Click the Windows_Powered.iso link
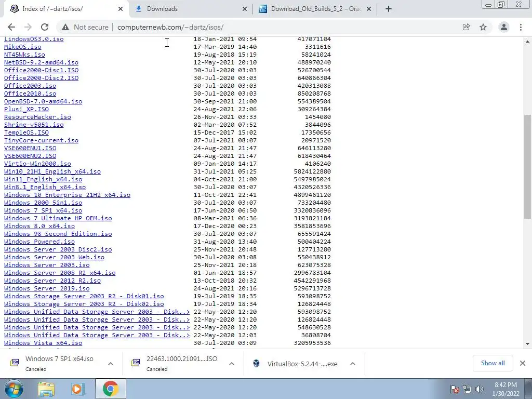The width and height of the screenshot is (532, 399). click(39, 242)
